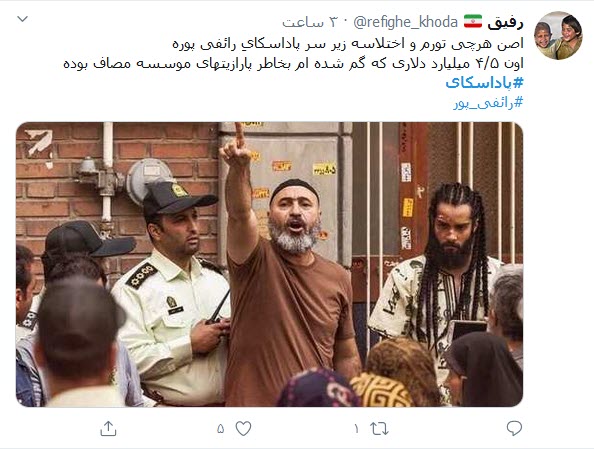The width and height of the screenshot is (594, 449).
Task: Open the author's profile avatar picture
Action: (x=558, y=36)
